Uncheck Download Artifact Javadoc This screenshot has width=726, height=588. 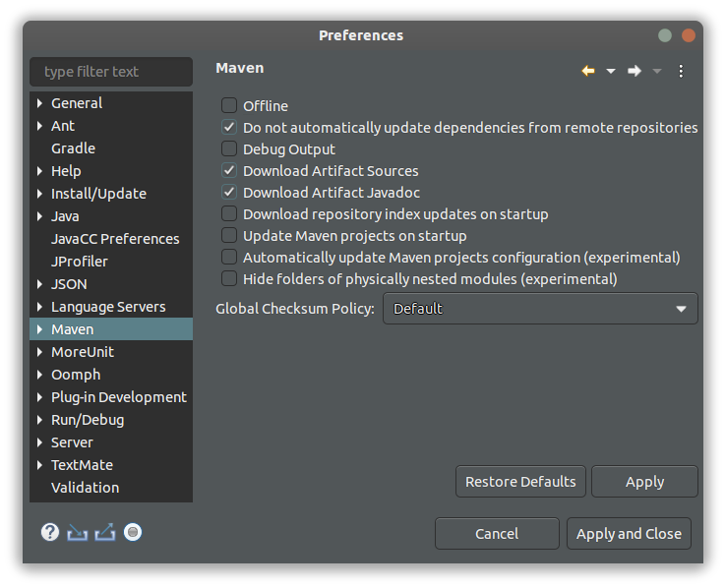coord(229,192)
